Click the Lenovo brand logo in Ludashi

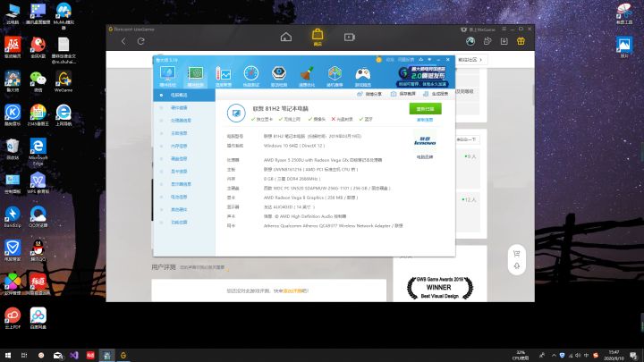[425, 141]
